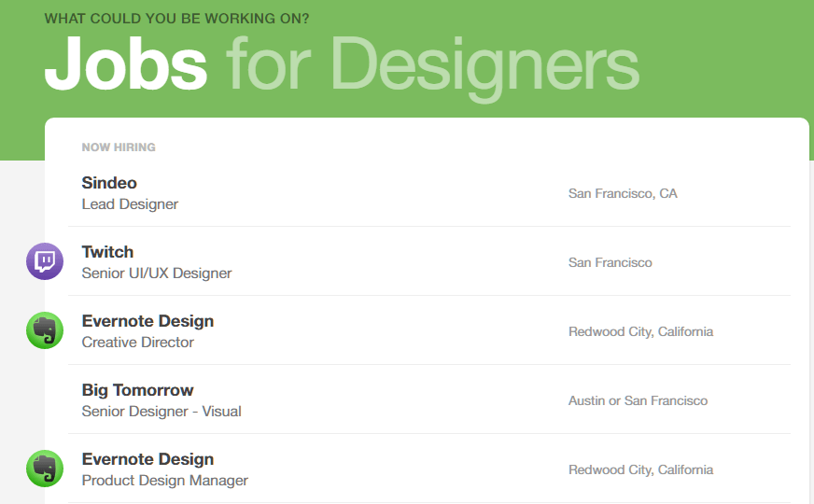814x504 pixels.
Task: Click San Francisco, CA location for Sindeo
Action: click(x=623, y=193)
